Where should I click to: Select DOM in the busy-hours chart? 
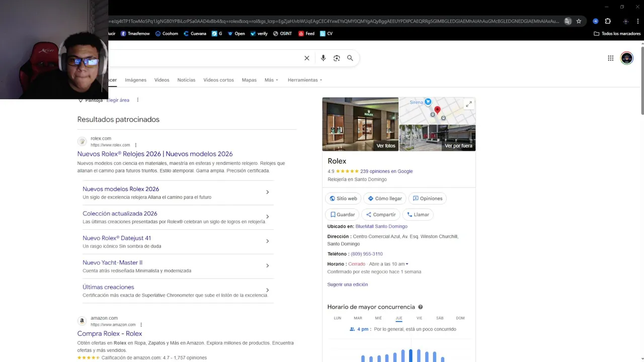coord(460,318)
